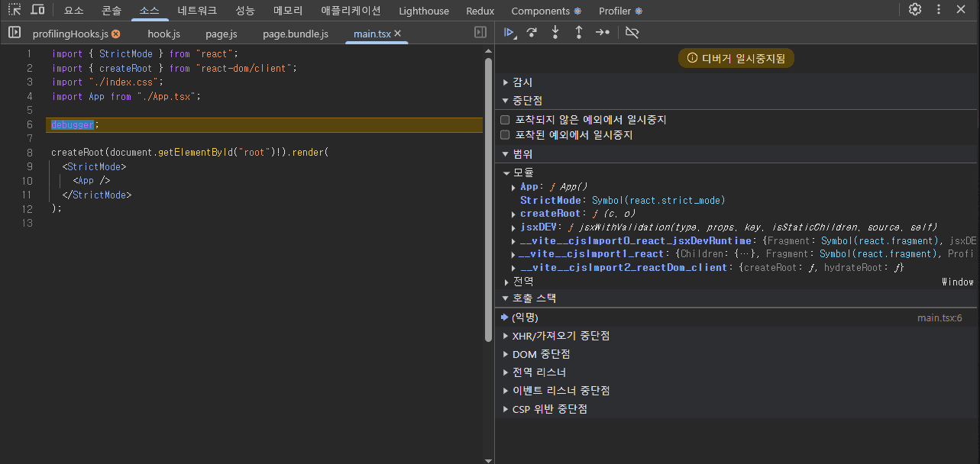980x464 pixels.
Task: Enable pause on uncaught exceptions (포착되지 않은 예외)
Action: click(505, 120)
